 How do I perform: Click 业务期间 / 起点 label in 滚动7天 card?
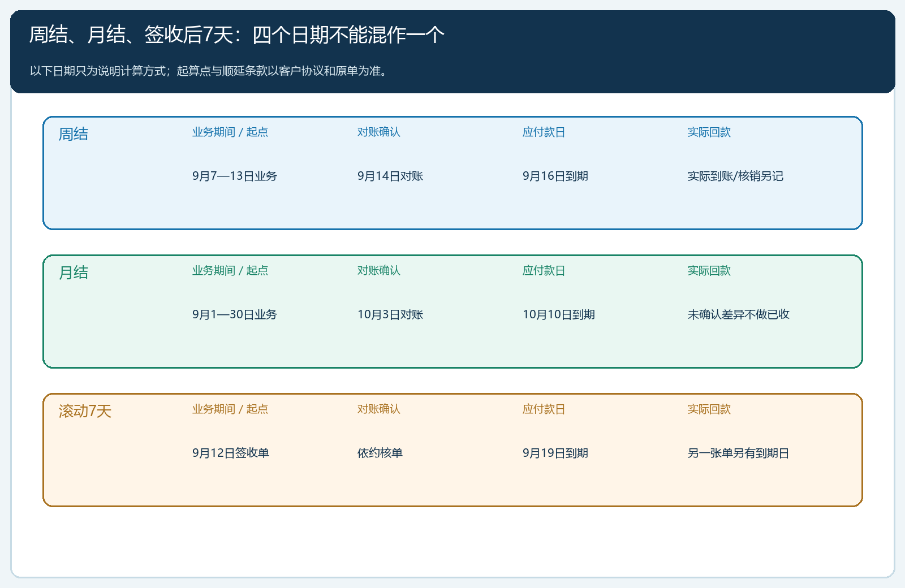[x=230, y=409]
